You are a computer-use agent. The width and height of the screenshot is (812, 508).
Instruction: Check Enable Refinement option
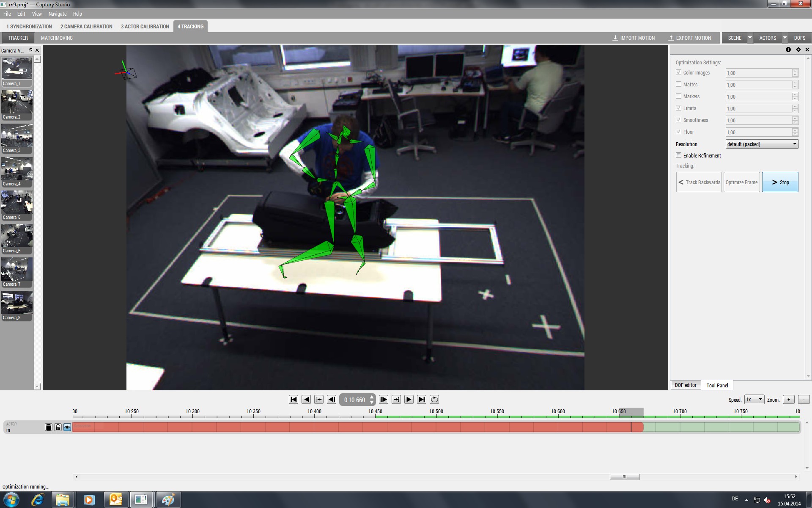coord(679,155)
